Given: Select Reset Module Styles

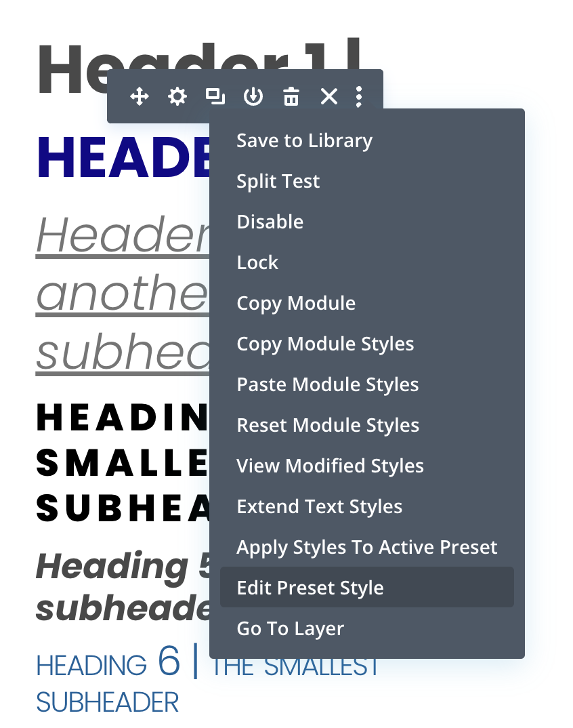Looking at the screenshot, I should [x=328, y=425].
